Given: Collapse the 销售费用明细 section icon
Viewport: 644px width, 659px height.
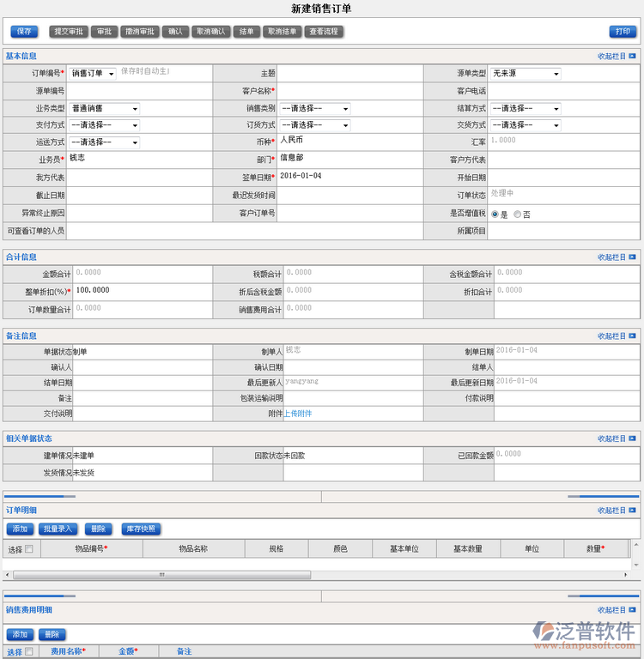Looking at the screenshot, I should (632, 610).
